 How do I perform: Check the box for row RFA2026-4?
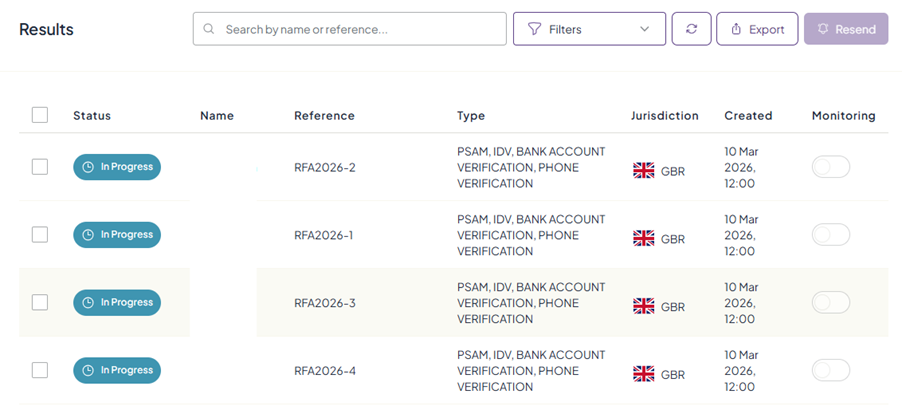tap(40, 370)
